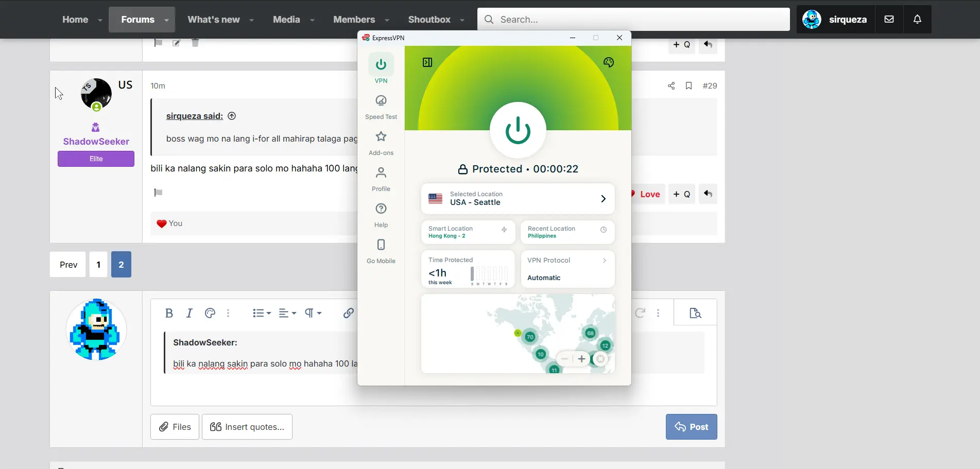Open the sirqueza account menu
This screenshot has width=980, height=469.
[835, 20]
